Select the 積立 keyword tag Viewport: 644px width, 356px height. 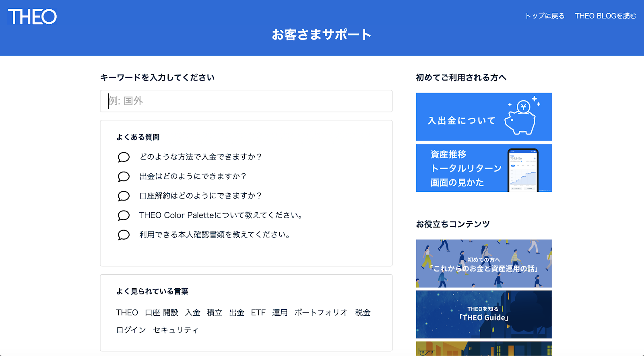tap(215, 313)
